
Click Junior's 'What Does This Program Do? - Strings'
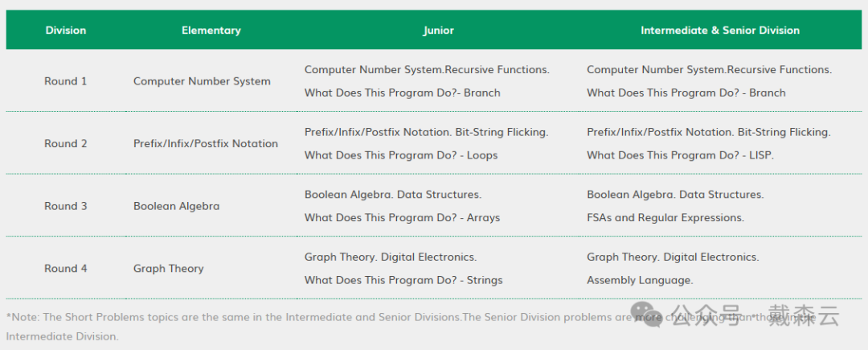pyautogui.click(x=403, y=280)
